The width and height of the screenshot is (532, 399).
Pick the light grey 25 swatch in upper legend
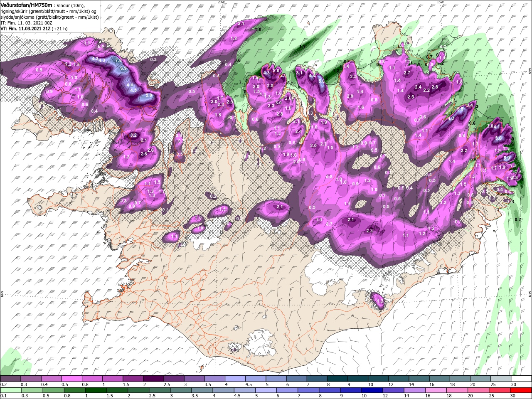click(500, 379)
